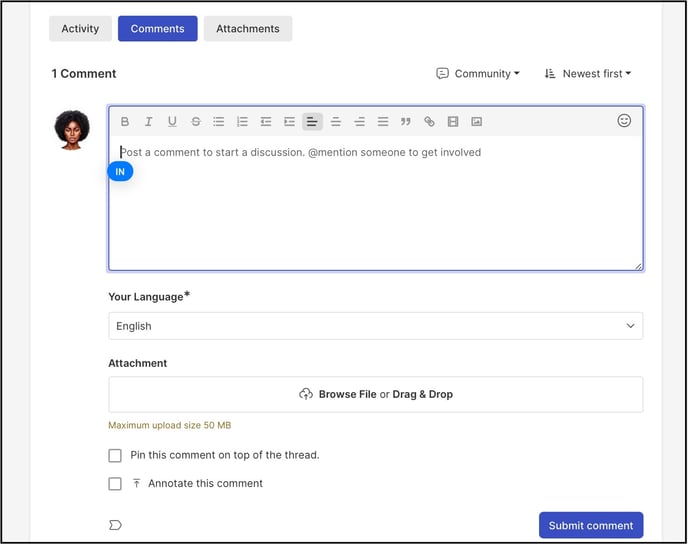Align comment text to the left
This screenshot has height=545, width=688.
point(312,122)
